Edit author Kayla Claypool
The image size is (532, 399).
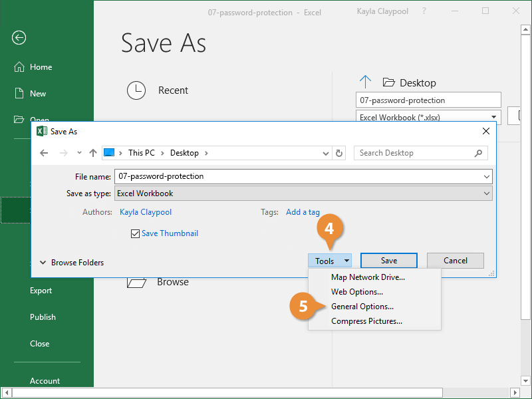[146, 212]
